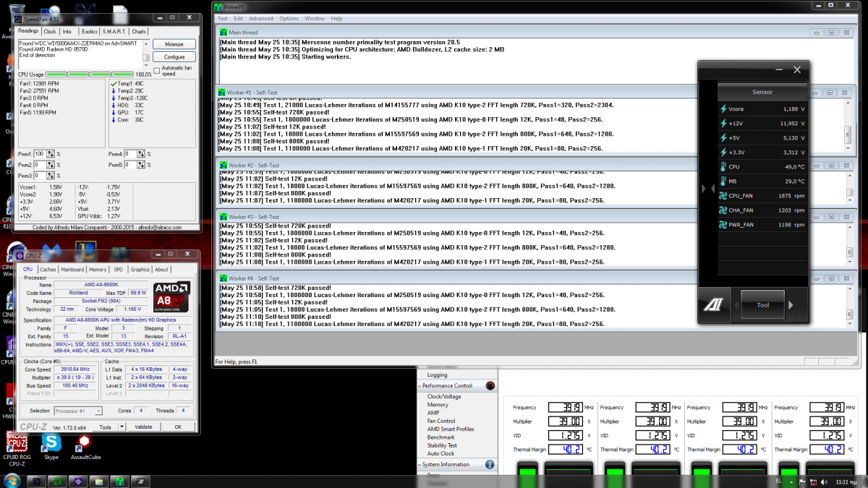Open the SPD tab in CPU-Z
Viewport: 868px width, 488px height.
click(119, 270)
